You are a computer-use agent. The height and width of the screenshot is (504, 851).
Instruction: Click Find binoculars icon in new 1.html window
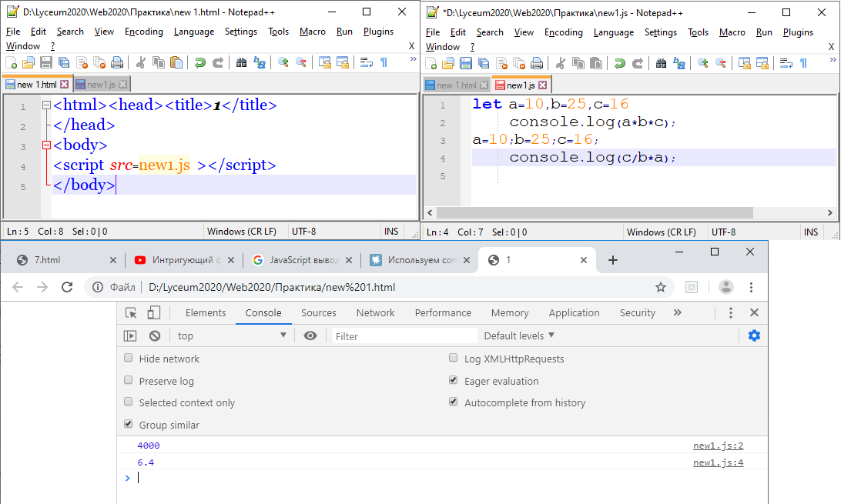point(241,63)
